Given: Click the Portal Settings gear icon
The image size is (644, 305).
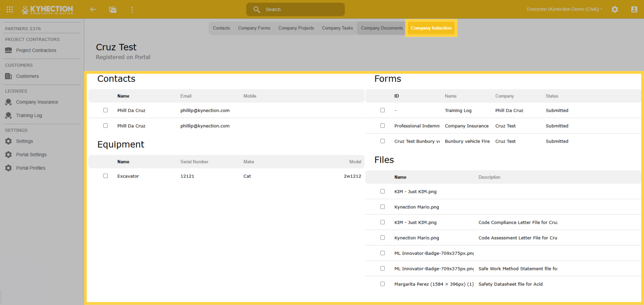Looking at the screenshot, I should [x=9, y=154].
